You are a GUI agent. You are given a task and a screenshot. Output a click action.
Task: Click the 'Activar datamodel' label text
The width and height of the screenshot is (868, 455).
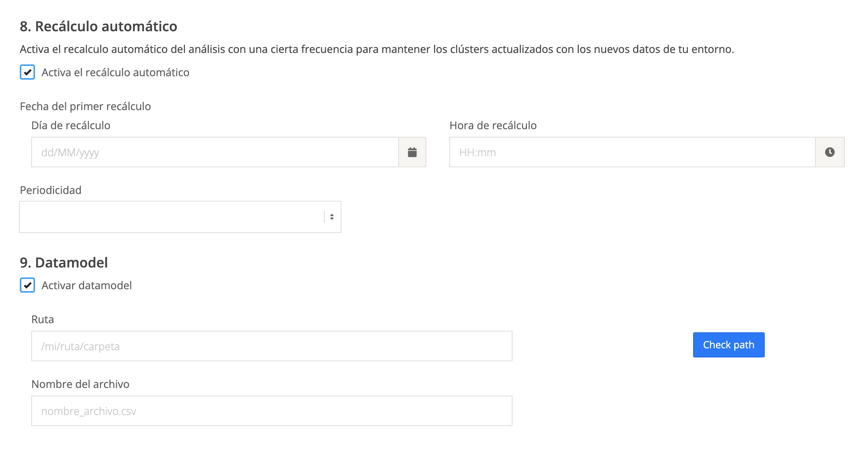click(x=86, y=285)
